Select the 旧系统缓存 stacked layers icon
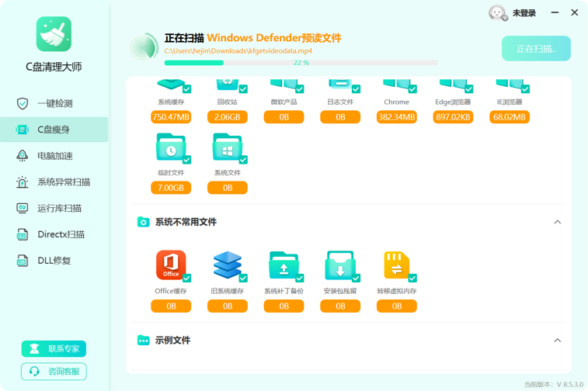 228,265
